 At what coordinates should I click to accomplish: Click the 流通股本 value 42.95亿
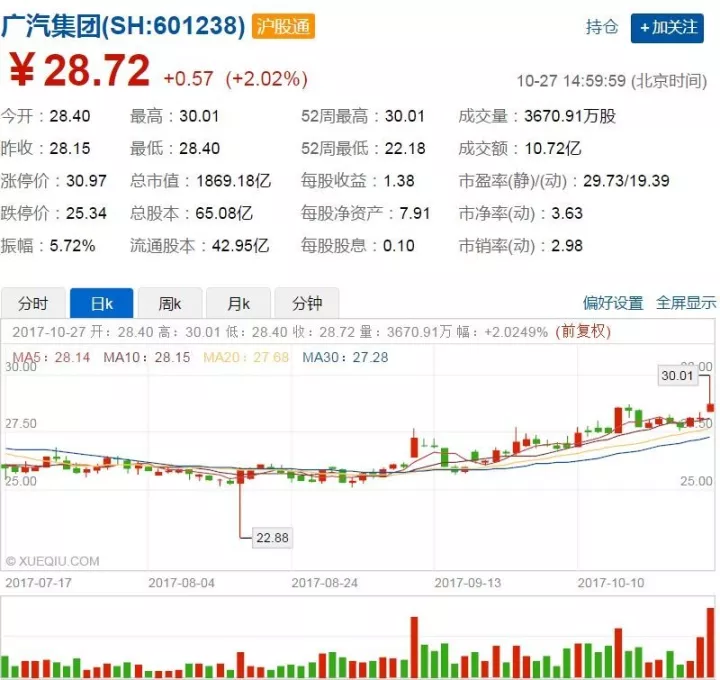pos(240,246)
